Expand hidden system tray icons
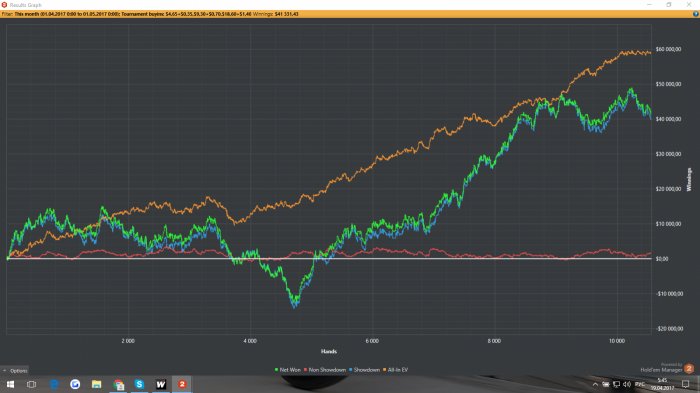The image size is (700, 393). [x=595, y=384]
